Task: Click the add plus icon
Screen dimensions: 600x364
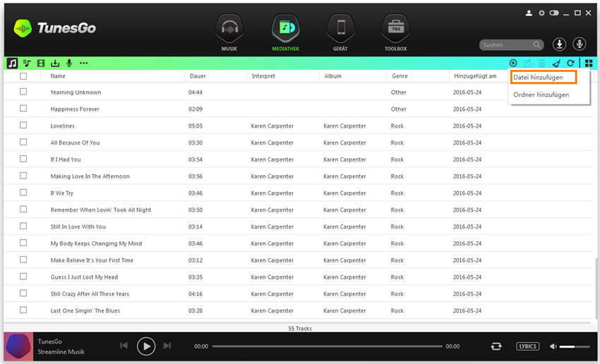Action: [x=513, y=63]
